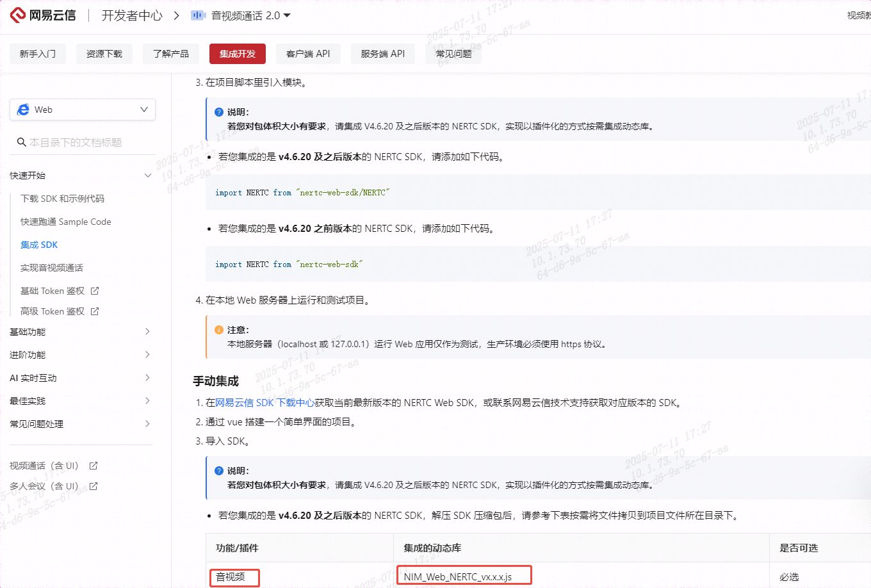
Task: Click the Web platform browser icon
Action: [x=23, y=110]
